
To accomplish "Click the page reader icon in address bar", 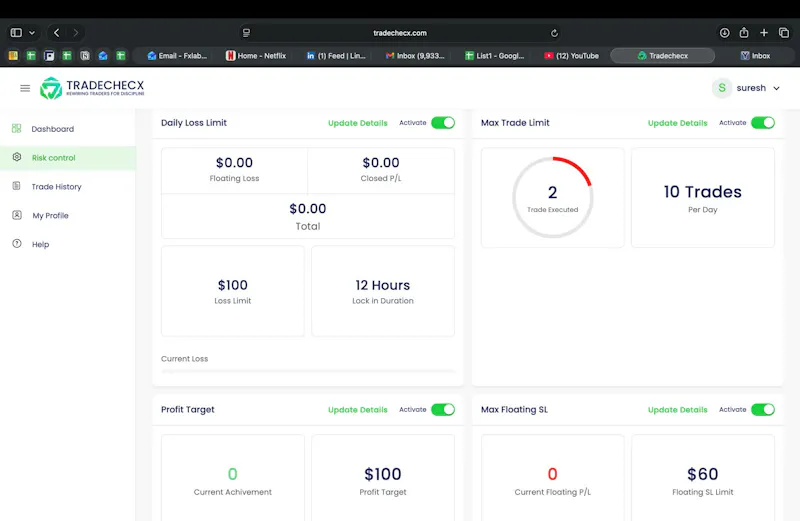I will [x=246, y=33].
